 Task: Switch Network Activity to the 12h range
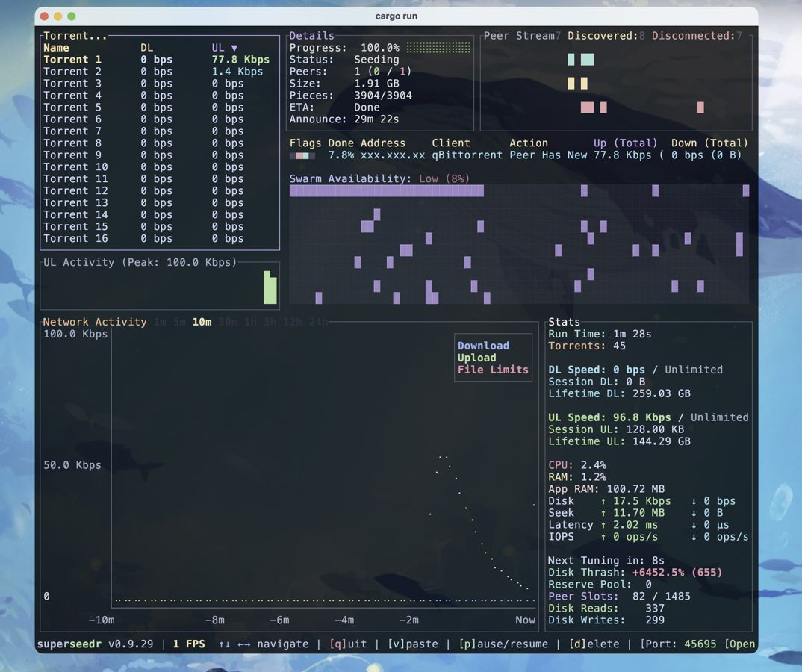pos(293,322)
